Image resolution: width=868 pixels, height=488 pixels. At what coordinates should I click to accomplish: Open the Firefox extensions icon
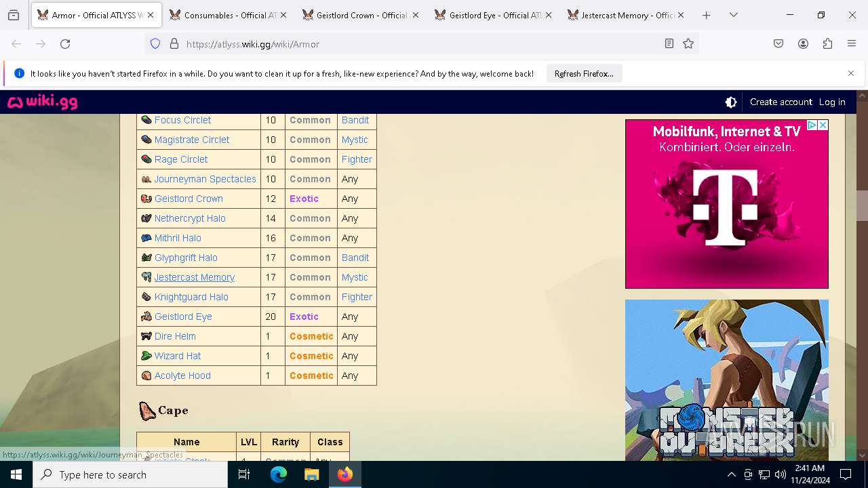827,44
